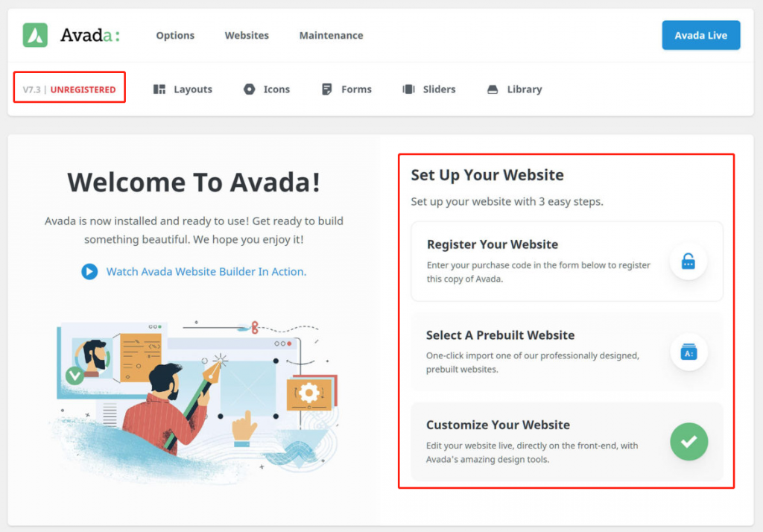Select the Select A Prebuilt Website card
Image resolution: width=763 pixels, height=532 pixels.
(567, 352)
